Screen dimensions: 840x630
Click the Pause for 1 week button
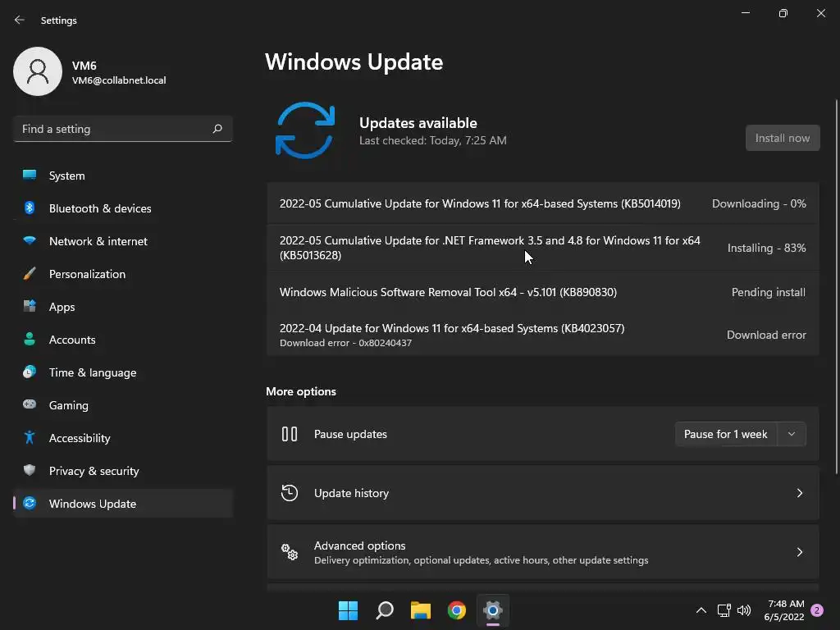coord(725,434)
